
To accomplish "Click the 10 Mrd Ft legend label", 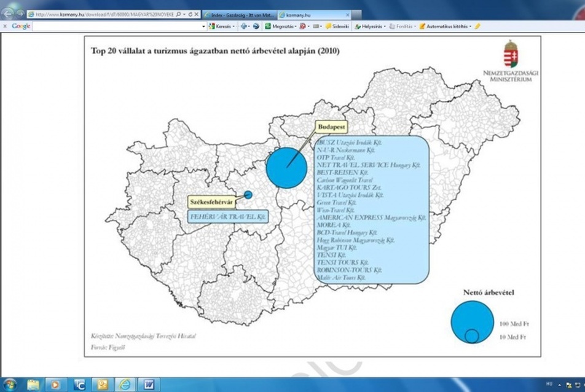I will coord(512,337).
